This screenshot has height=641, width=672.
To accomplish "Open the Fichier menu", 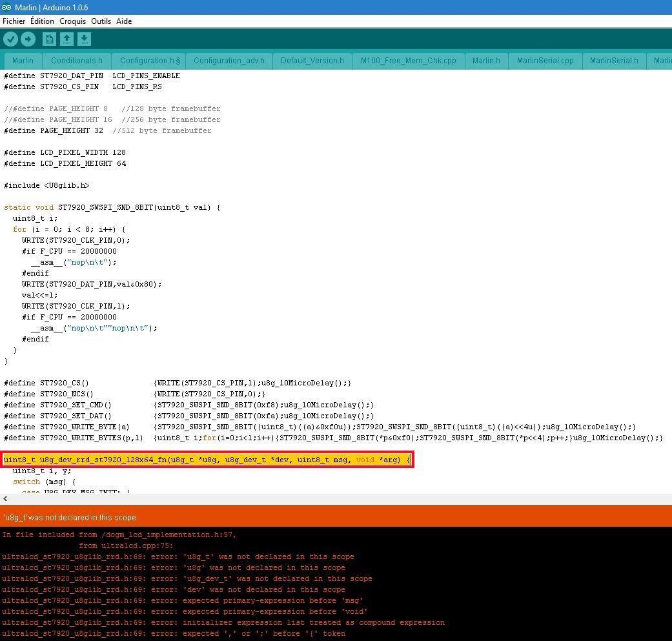I will [14, 21].
